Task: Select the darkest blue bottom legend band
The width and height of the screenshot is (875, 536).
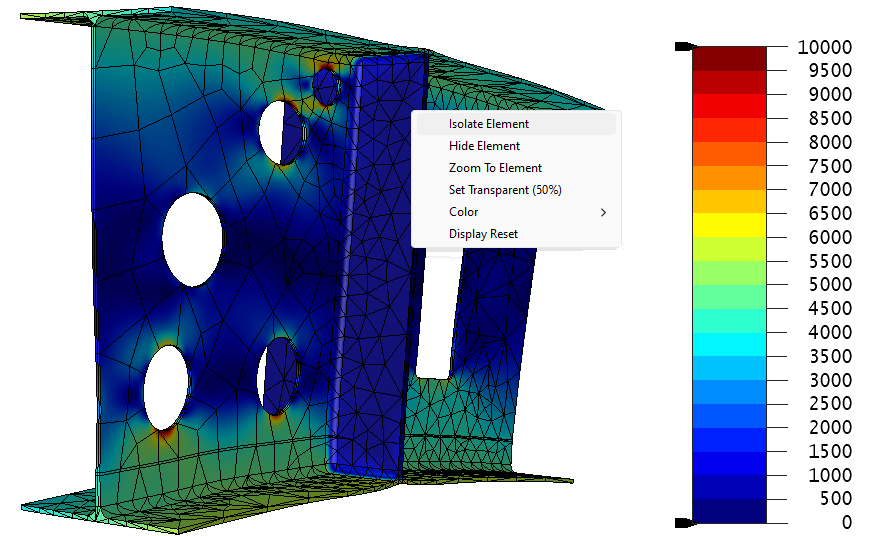Action: click(729, 510)
